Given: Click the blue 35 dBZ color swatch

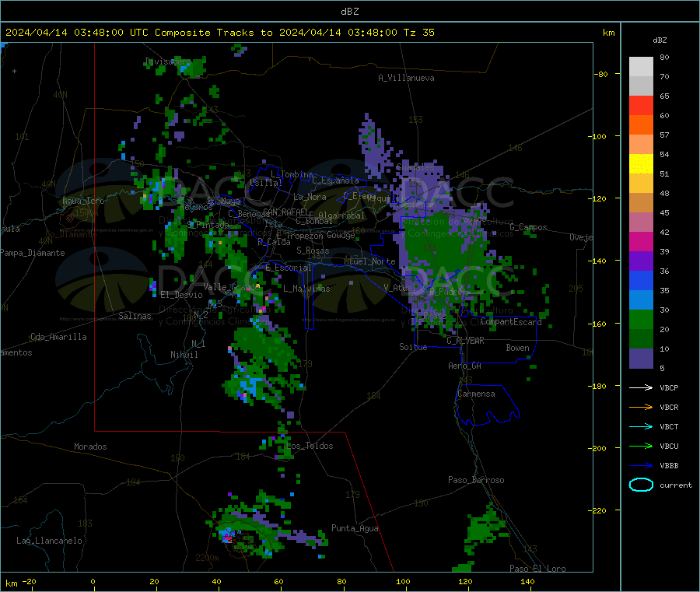Looking at the screenshot, I should 641,280.
